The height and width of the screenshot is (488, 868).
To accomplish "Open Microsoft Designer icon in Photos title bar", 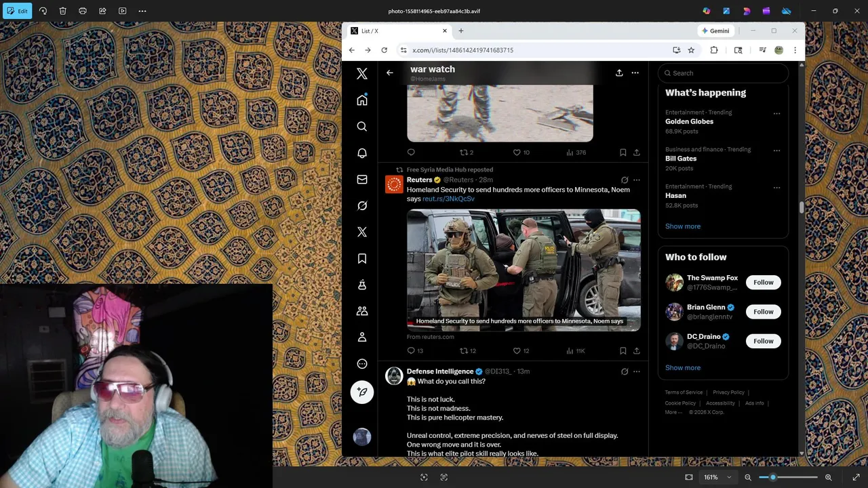I will (726, 11).
